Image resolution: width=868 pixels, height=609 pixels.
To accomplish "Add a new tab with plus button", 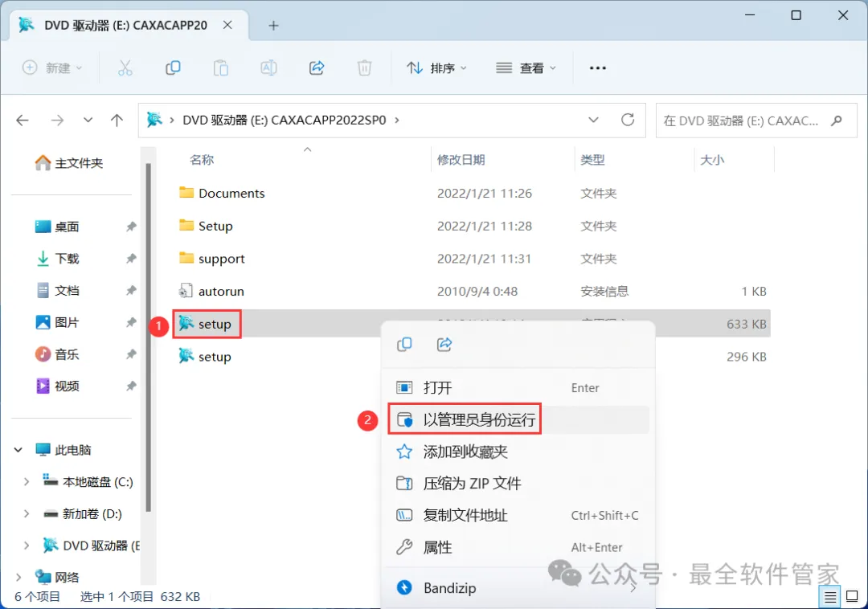I will point(273,26).
